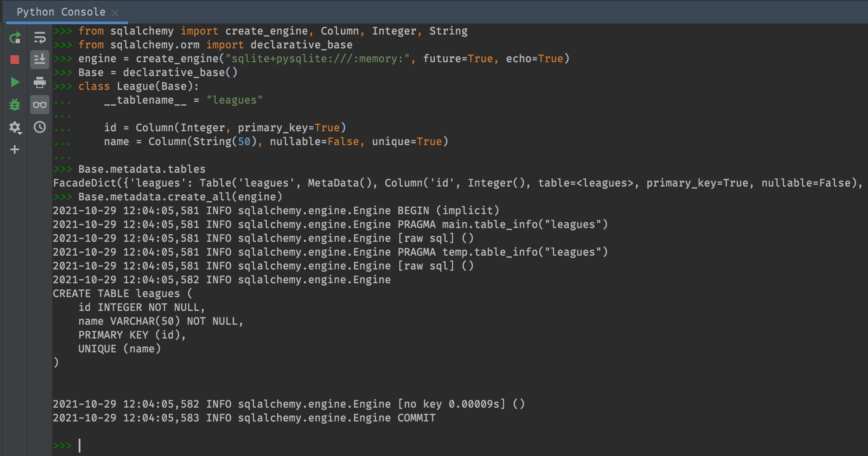868x456 pixels.
Task: Toggle the show variables glasses icon
Action: [x=40, y=104]
